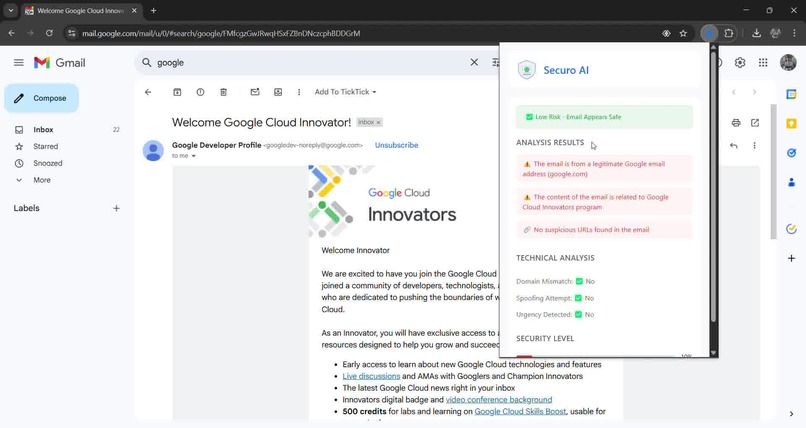Open Starred folder
This screenshot has width=806, height=428.
click(x=45, y=146)
